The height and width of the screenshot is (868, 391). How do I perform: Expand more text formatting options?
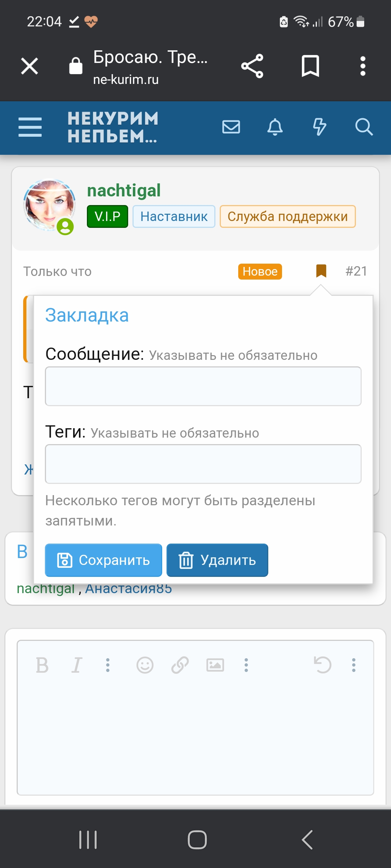click(108, 665)
